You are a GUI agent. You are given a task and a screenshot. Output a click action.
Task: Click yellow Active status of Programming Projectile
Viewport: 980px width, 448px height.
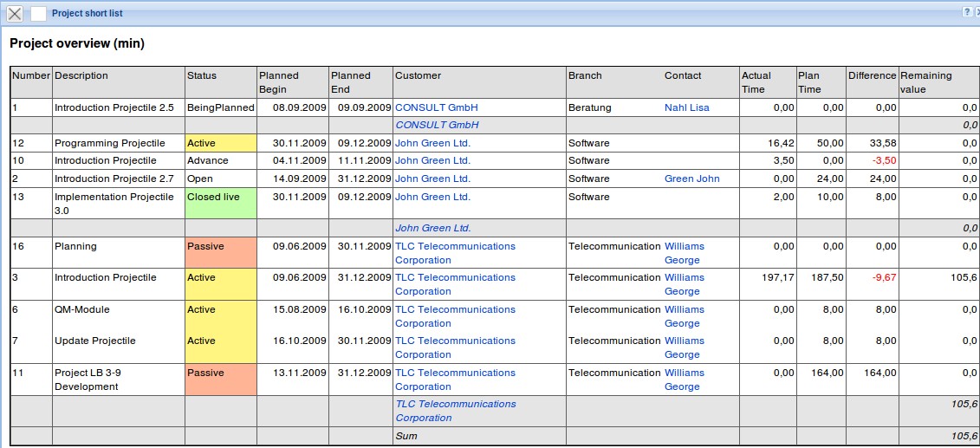click(221, 143)
